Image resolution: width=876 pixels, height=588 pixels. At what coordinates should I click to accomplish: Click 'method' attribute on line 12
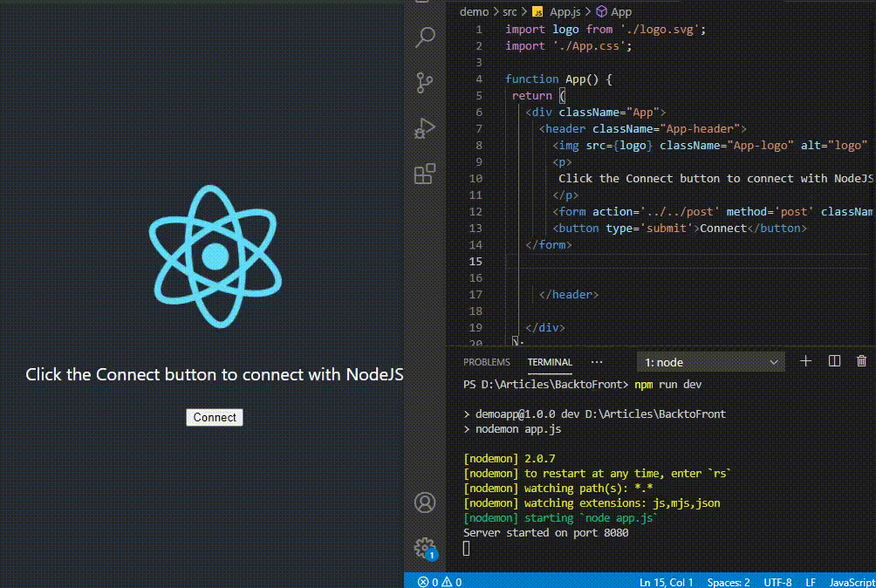coord(746,212)
